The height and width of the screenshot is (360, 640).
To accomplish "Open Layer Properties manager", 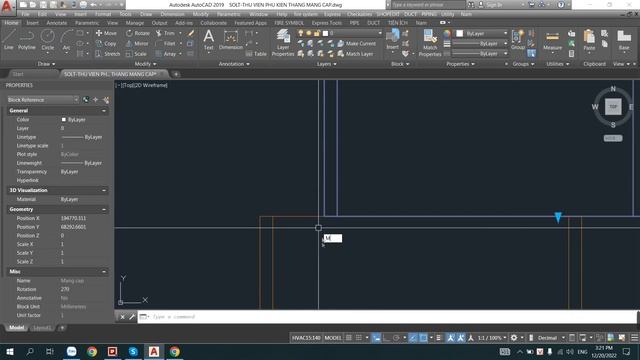I will 283,42.
